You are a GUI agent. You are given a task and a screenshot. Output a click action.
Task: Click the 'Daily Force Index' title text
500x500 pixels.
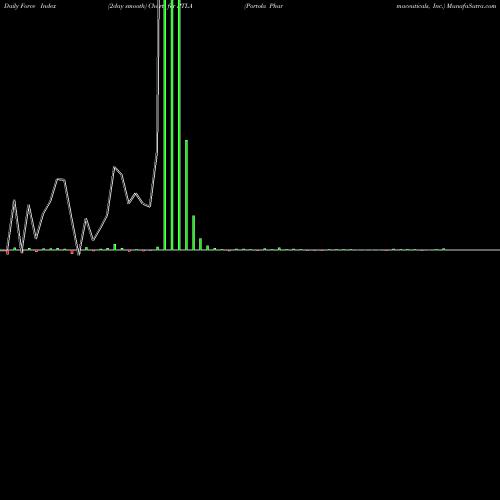point(30,6)
